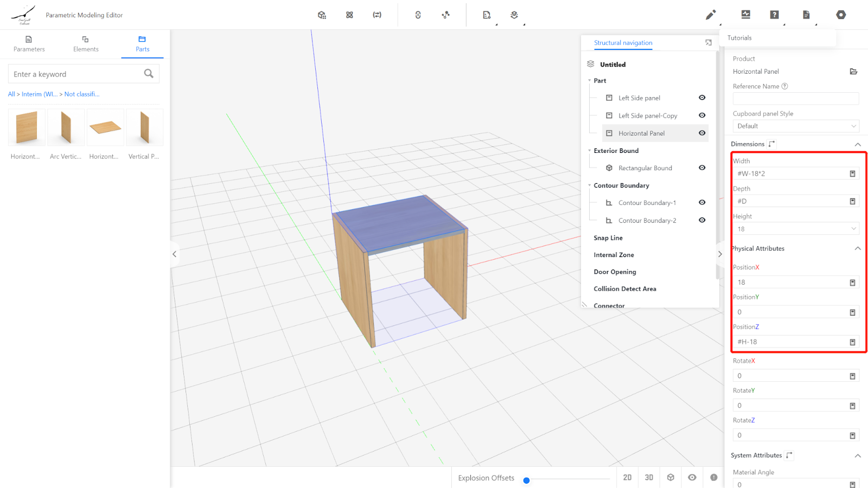Switch to 3D view mode
868x488 pixels.
click(x=649, y=477)
